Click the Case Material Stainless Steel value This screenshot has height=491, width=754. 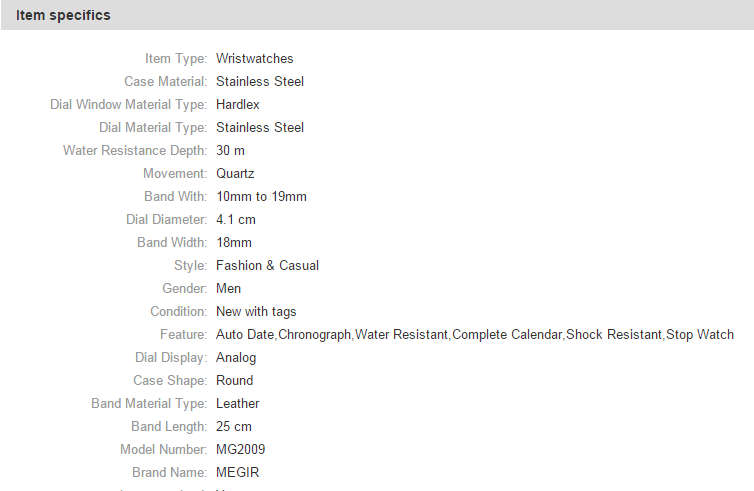click(260, 81)
